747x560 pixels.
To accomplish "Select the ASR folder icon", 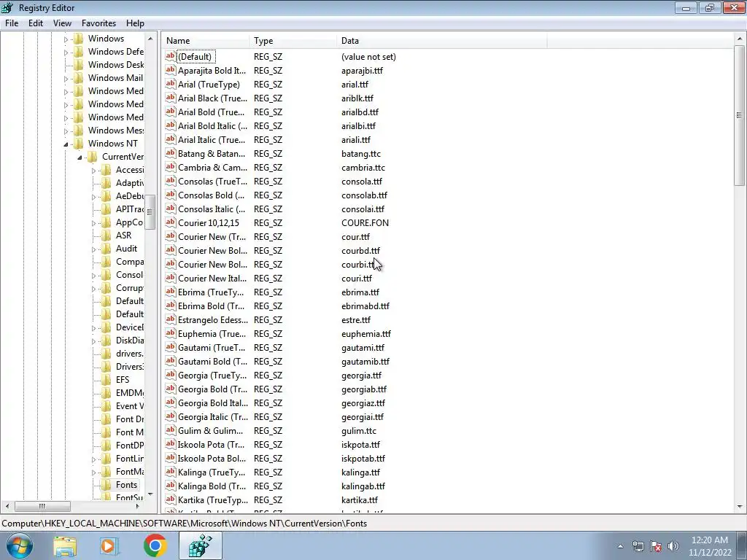I will point(107,236).
